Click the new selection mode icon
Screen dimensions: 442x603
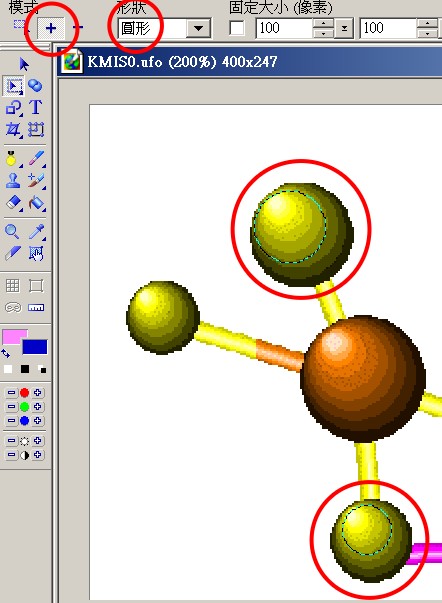pos(20,25)
